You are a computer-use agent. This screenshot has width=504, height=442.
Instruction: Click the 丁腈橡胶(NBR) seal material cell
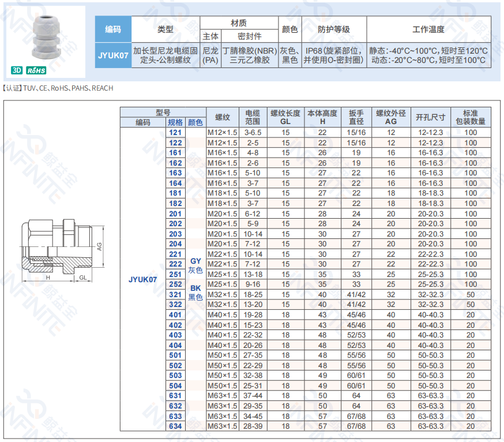click(x=250, y=55)
